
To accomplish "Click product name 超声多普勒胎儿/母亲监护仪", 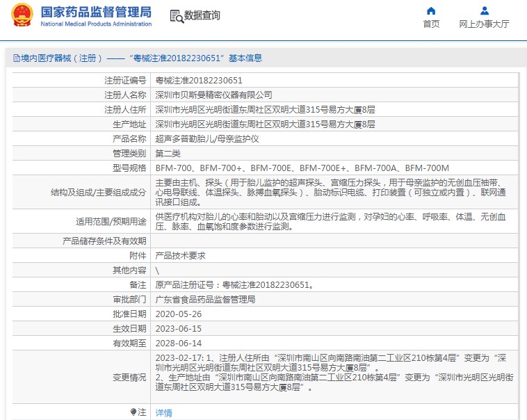I will pos(206,139).
